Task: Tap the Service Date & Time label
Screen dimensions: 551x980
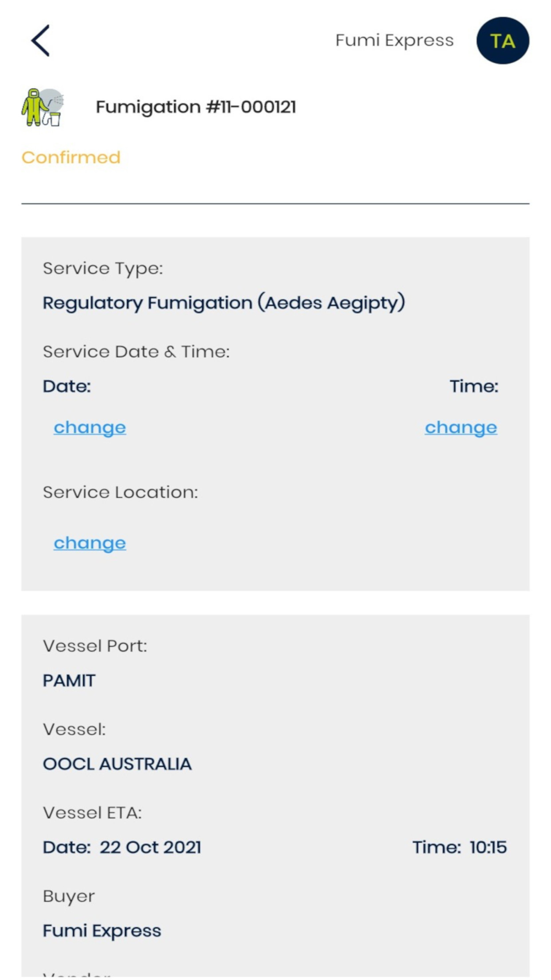Action: pyautogui.click(x=136, y=352)
